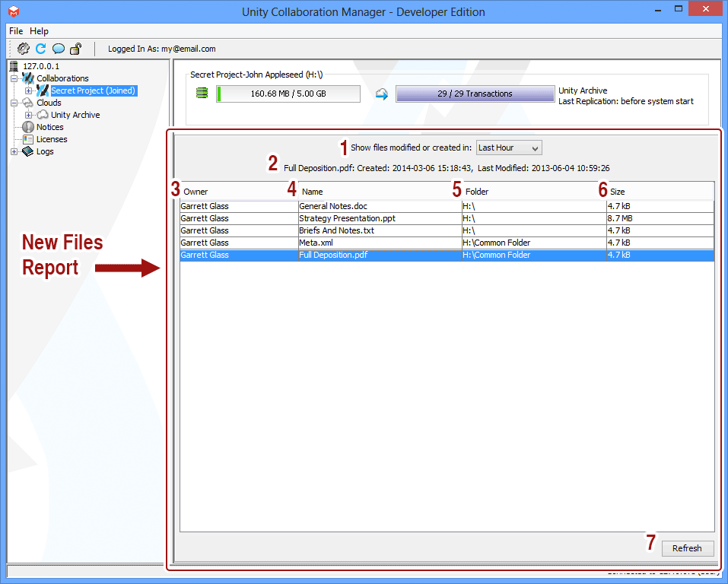Sort by the Folder column header
This screenshot has width=728, height=584.
click(x=534, y=192)
